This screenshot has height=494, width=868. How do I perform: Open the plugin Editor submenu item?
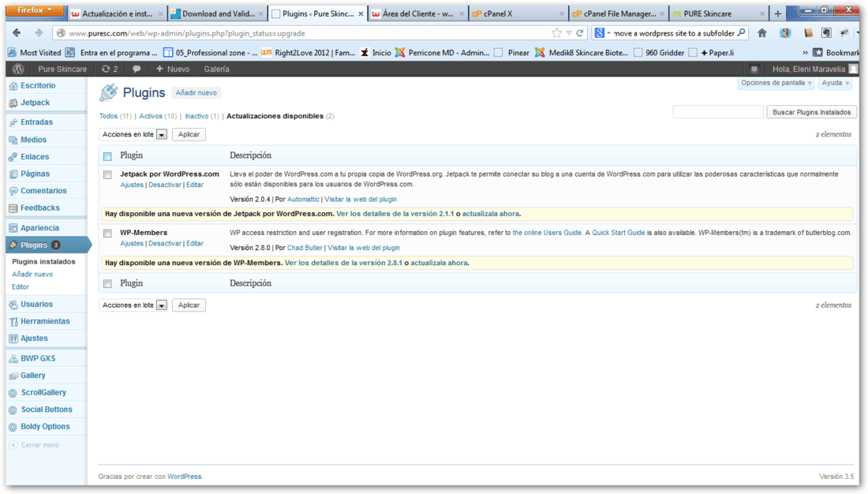tap(21, 287)
